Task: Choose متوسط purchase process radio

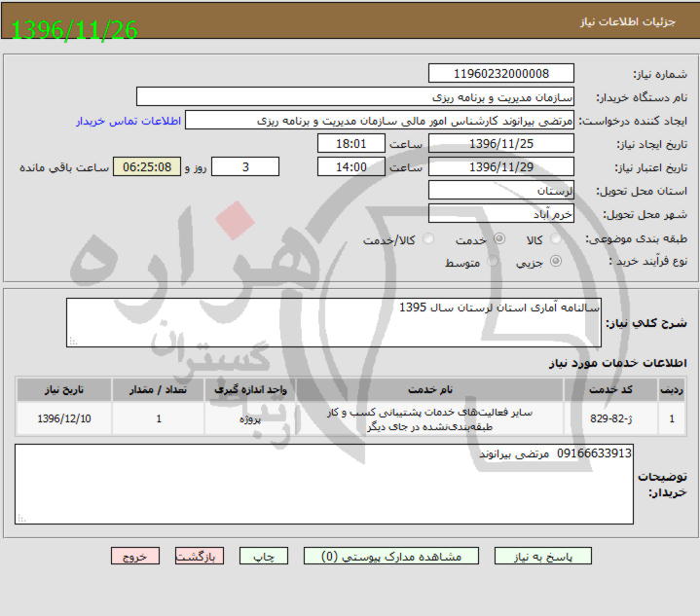Action: (x=493, y=261)
